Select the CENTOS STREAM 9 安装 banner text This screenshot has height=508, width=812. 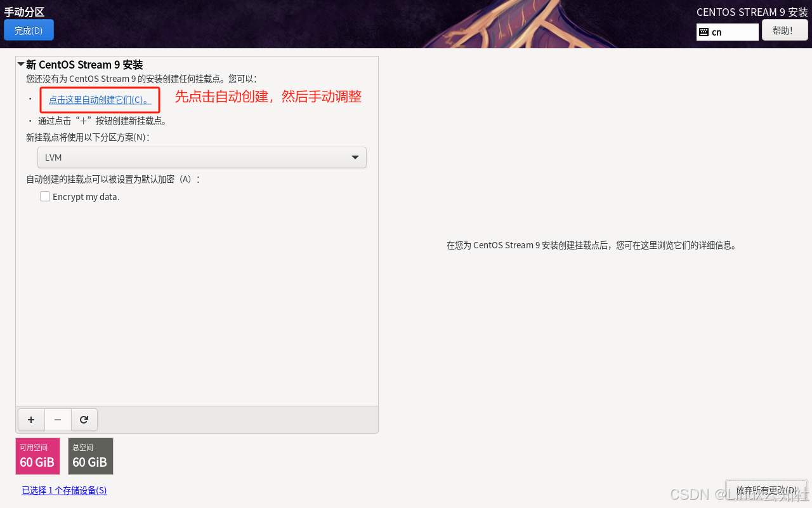[x=751, y=11]
